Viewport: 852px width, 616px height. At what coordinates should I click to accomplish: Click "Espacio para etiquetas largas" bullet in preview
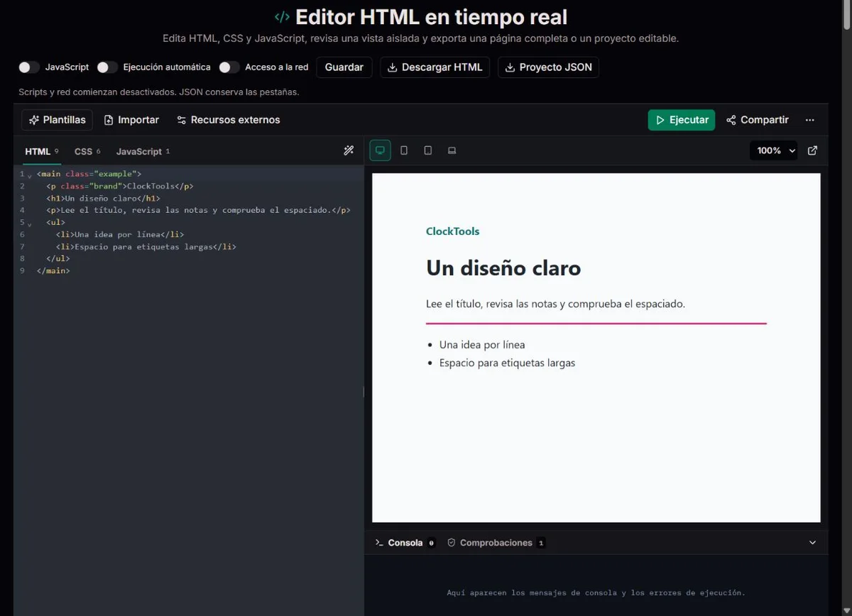coord(507,363)
